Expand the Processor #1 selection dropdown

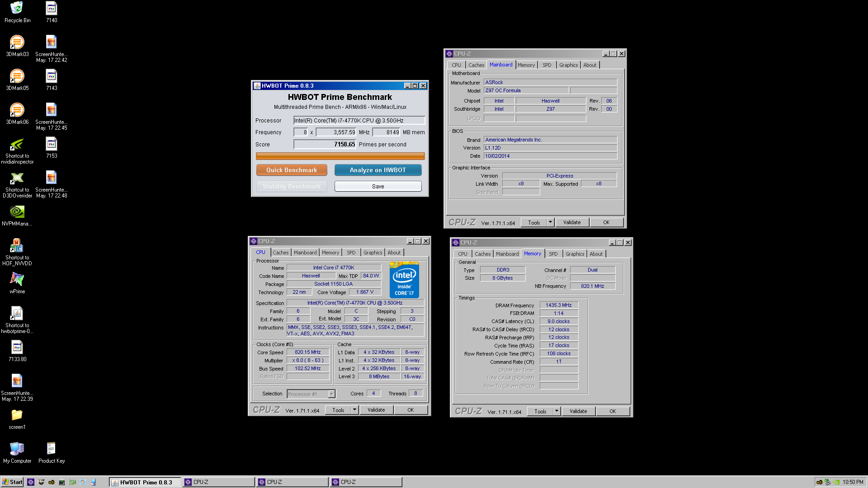click(331, 394)
